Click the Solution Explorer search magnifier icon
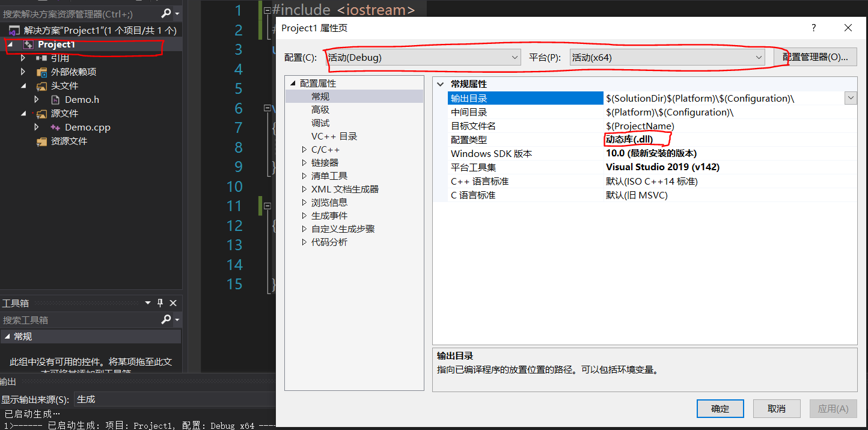Screen dimensions: 868x430 pyautogui.click(x=167, y=13)
